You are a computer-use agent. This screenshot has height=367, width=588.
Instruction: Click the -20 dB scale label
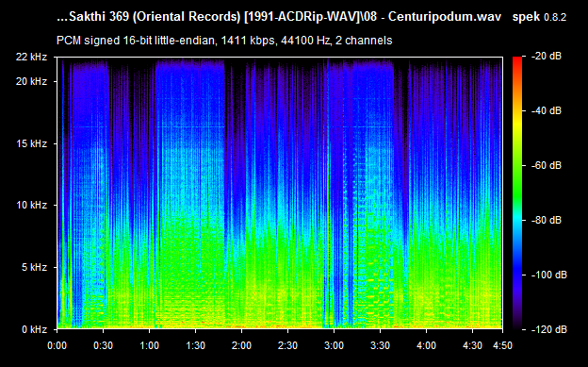[x=547, y=57]
